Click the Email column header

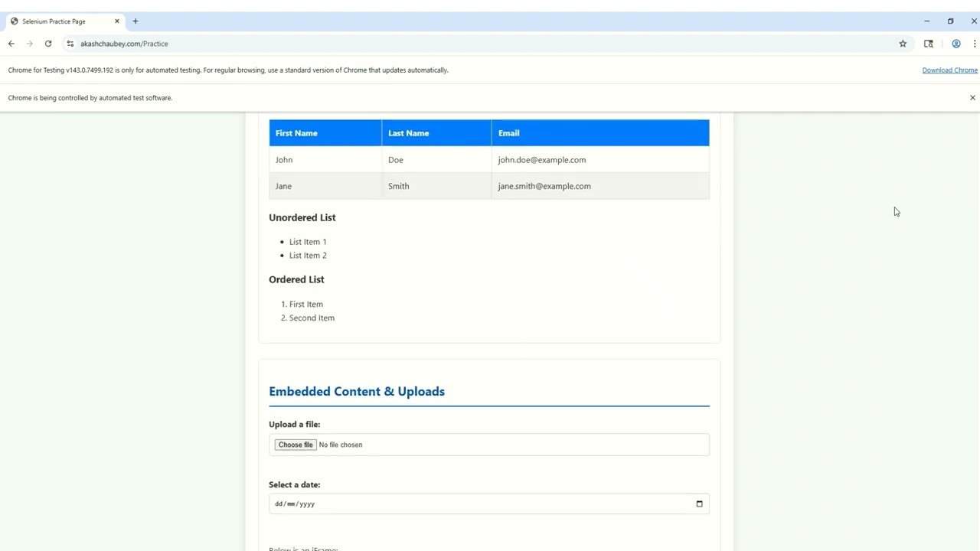click(600, 133)
